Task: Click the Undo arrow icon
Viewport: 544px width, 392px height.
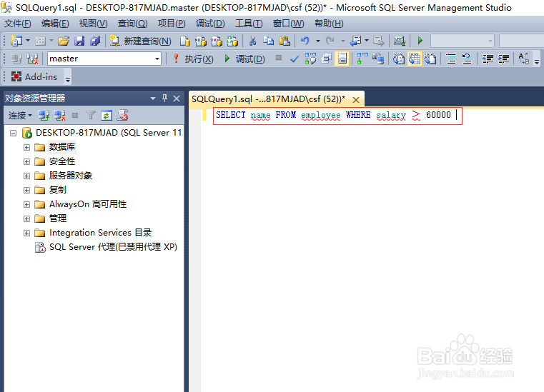Action: point(305,41)
